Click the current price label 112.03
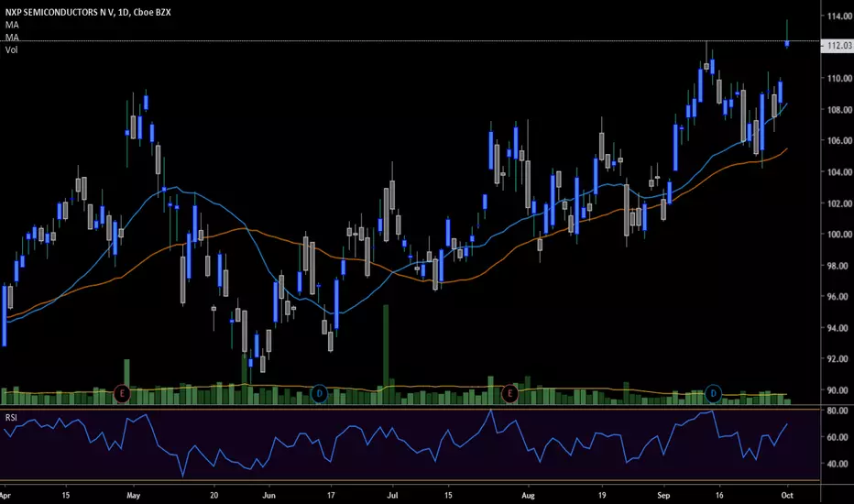 tap(838, 46)
